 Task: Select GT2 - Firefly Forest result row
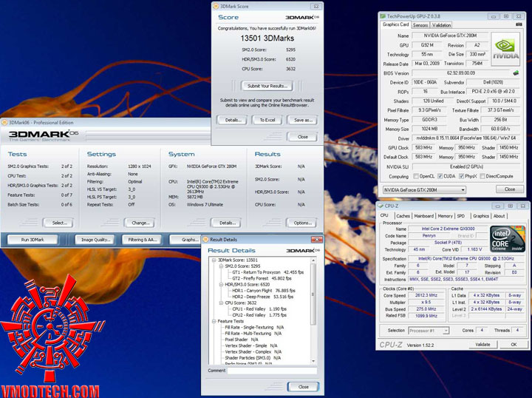click(x=262, y=278)
